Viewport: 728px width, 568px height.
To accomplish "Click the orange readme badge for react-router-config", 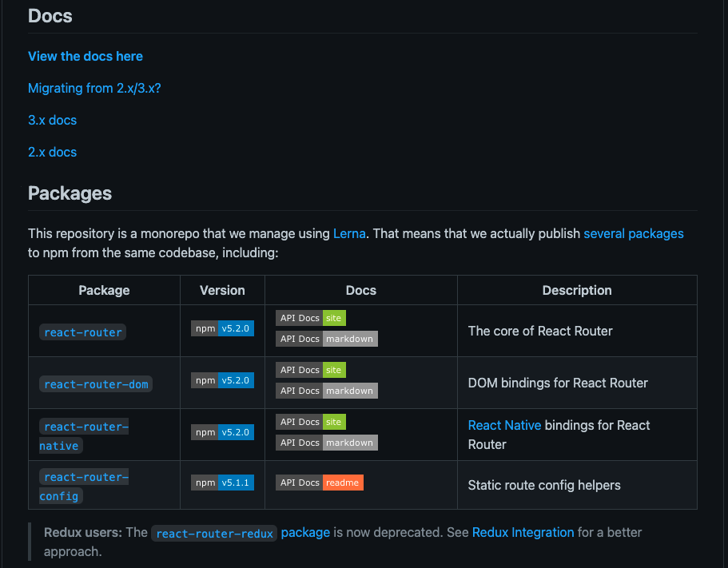I will coord(343,482).
